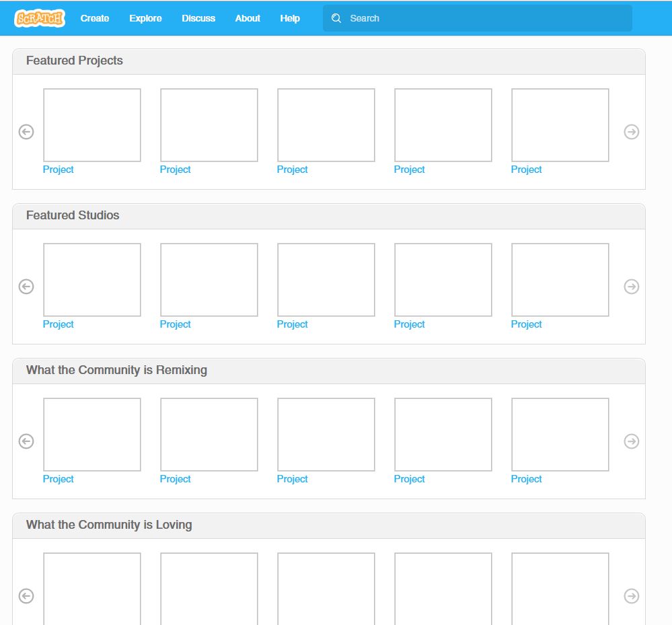This screenshot has height=625, width=672.
Task: Open Help from the navigation bar
Action: [x=290, y=18]
